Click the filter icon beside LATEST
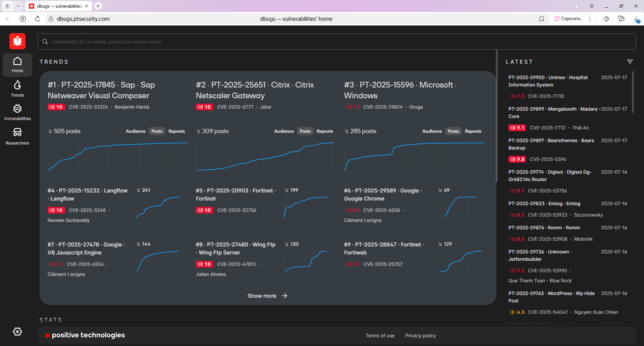Image resolution: width=644 pixels, height=346 pixels. (630, 62)
